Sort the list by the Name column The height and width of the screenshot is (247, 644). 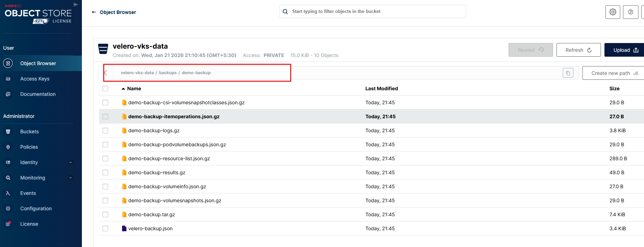(134, 89)
